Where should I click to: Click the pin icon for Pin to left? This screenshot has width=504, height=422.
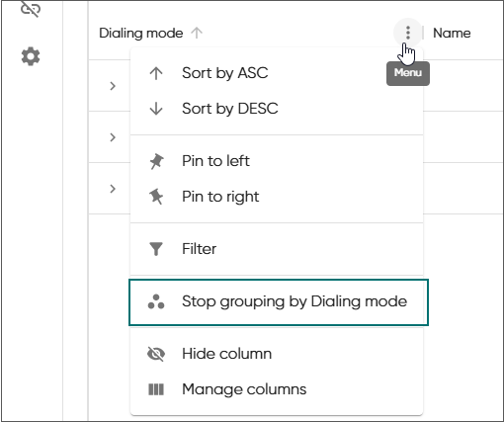156,161
